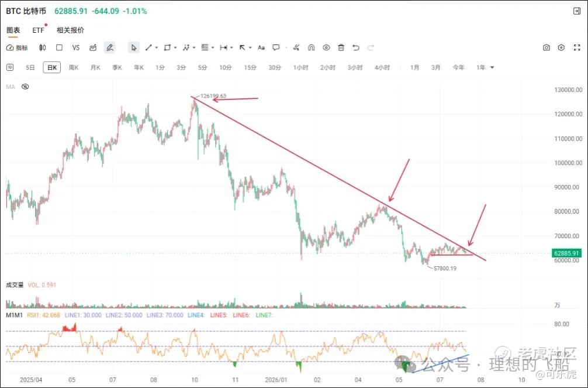Select the 3小时 interval
Viewport: 588px width, 388px height.
[355, 68]
